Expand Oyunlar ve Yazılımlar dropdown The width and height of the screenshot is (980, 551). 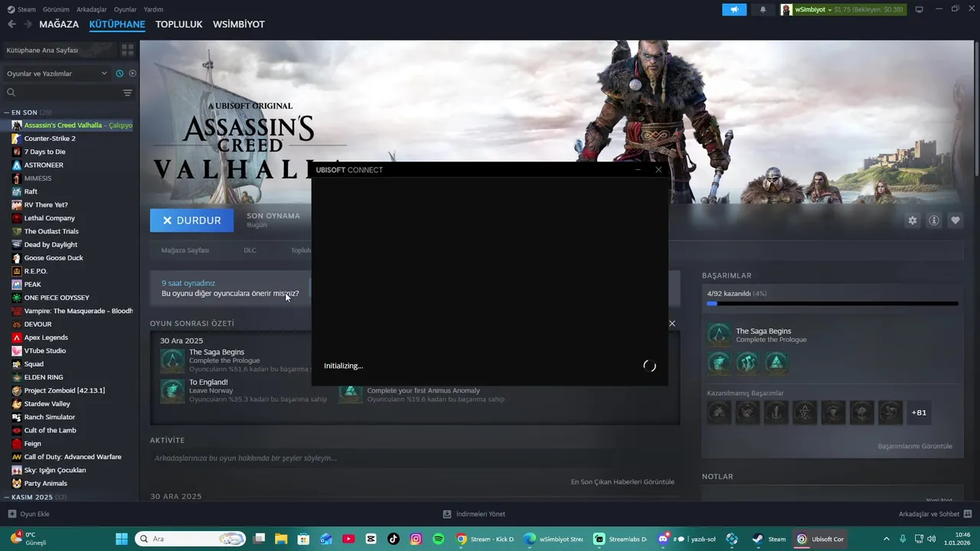tap(57, 73)
